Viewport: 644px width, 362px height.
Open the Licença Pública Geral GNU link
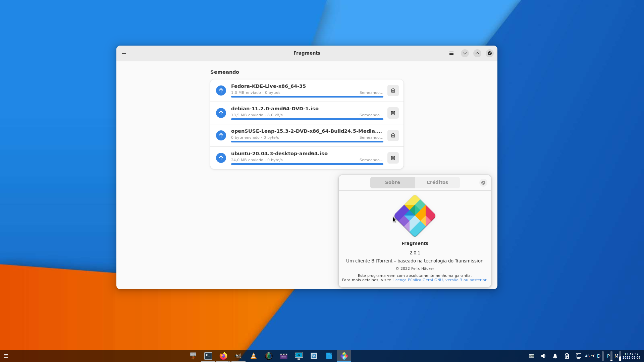coord(439,280)
